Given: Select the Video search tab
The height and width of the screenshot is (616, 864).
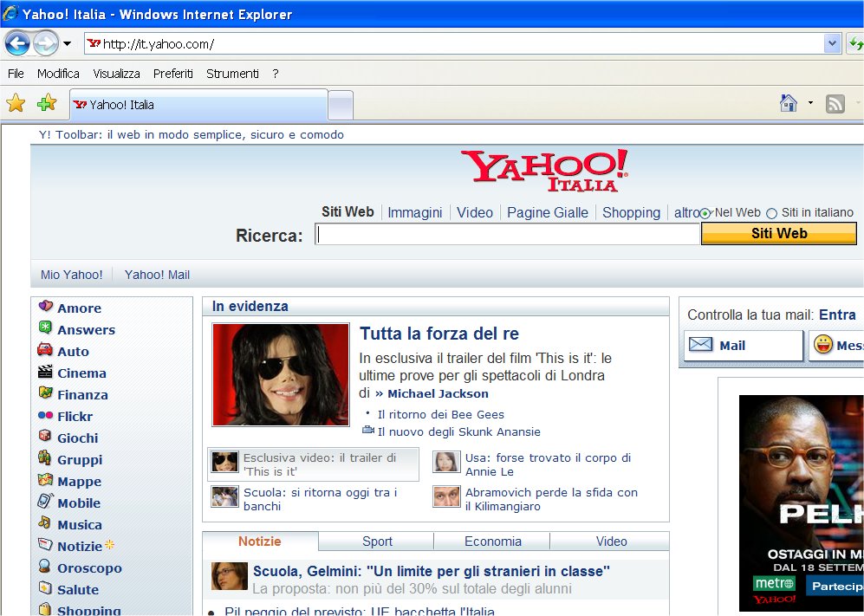Looking at the screenshot, I should coord(474,212).
